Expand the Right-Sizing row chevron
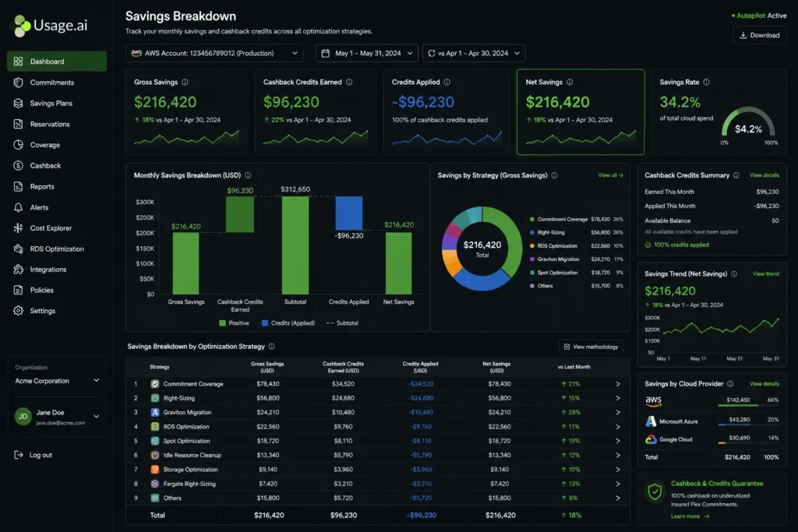Viewport: 798px width, 532px height. (x=618, y=398)
